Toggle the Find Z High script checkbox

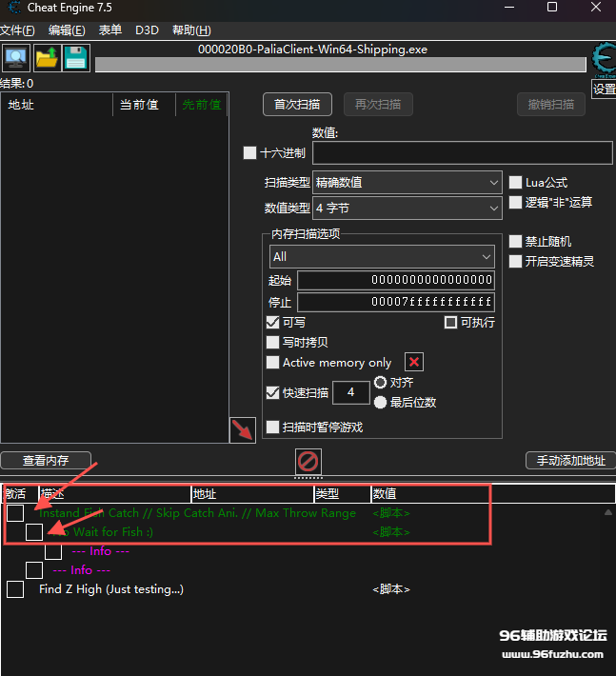pyautogui.click(x=15, y=589)
